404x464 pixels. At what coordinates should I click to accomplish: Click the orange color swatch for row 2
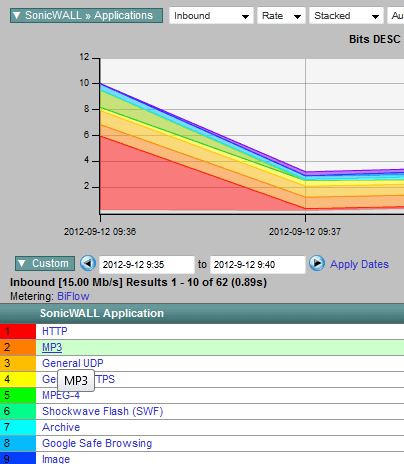click(x=18, y=348)
